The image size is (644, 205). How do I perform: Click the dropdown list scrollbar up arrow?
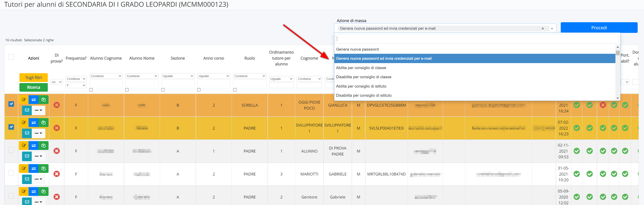point(617,47)
